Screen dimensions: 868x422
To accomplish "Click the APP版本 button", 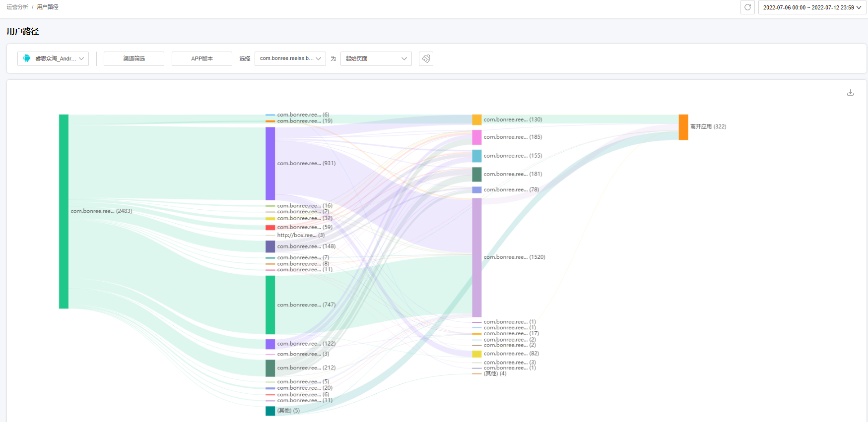I will [x=202, y=59].
